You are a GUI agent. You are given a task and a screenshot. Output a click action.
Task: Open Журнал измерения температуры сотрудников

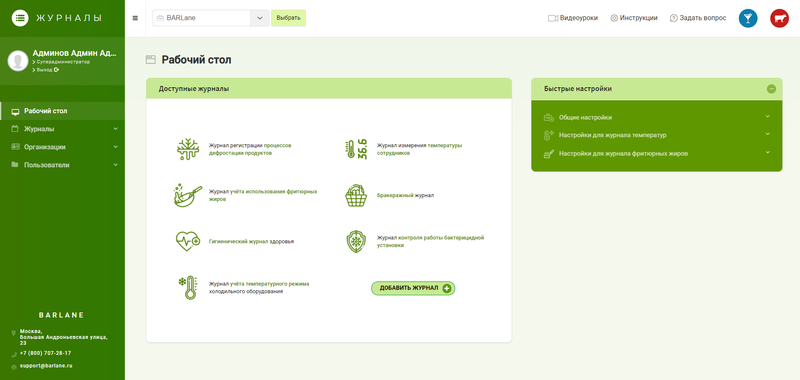pyautogui.click(x=419, y=149)
